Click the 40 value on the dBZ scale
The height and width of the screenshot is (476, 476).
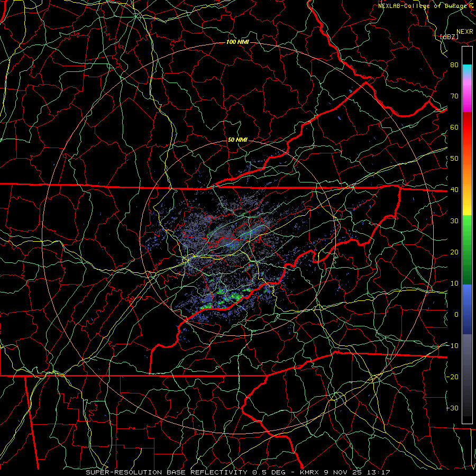[454, 190]
